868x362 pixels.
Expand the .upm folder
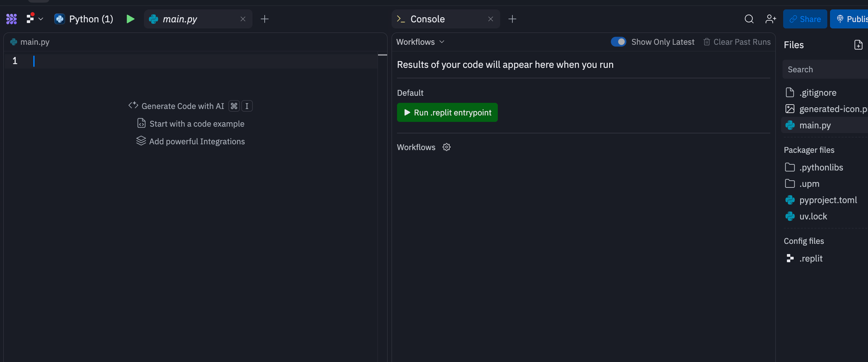pos(809,184)
